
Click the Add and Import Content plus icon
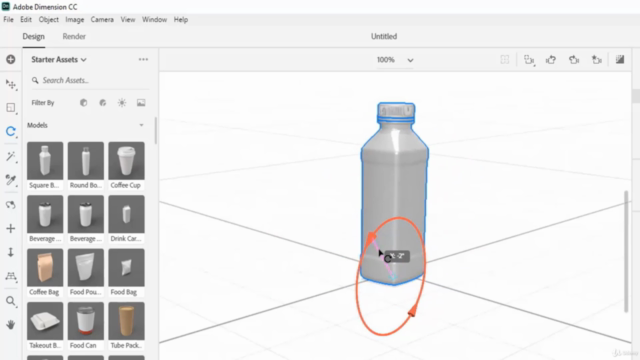(11, 60)
